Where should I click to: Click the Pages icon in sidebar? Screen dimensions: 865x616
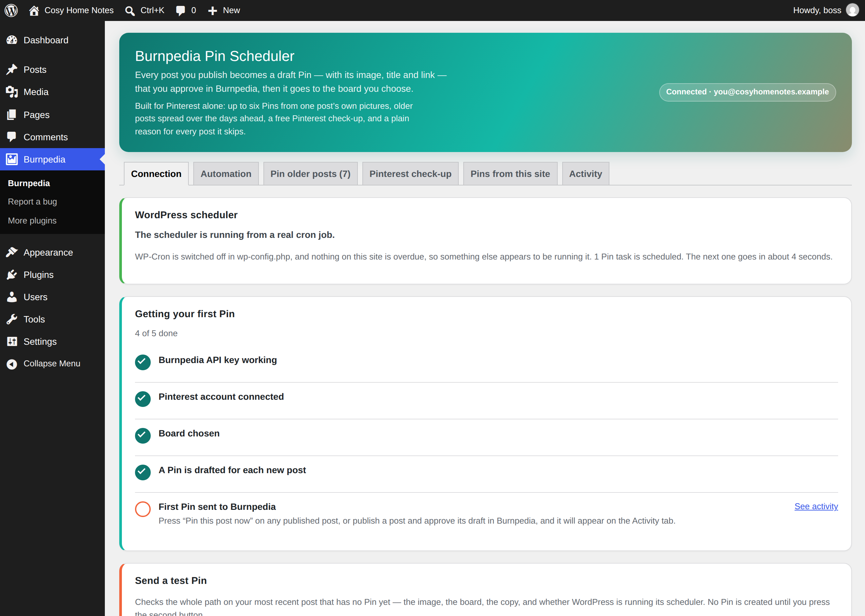click(12, 115)
